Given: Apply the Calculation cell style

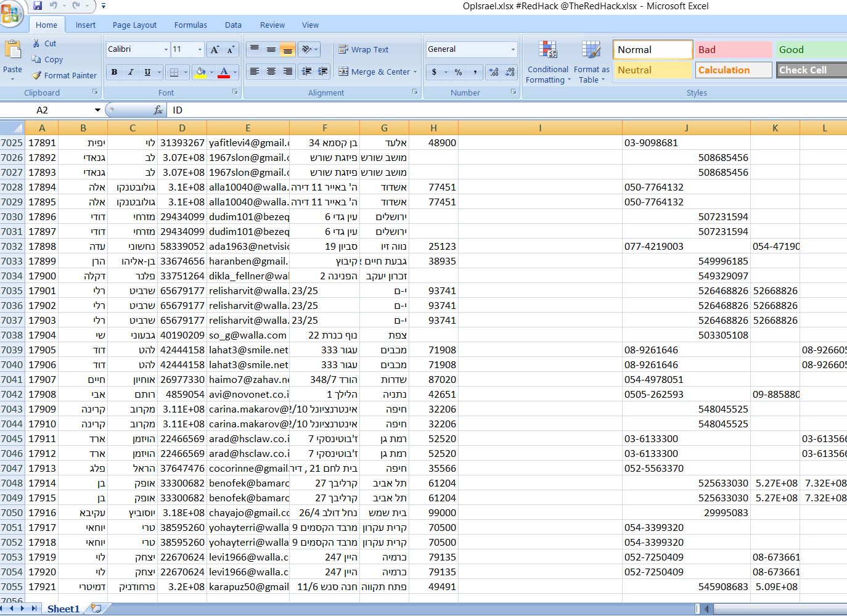Looking at the screenshot, I should (734, 70).
